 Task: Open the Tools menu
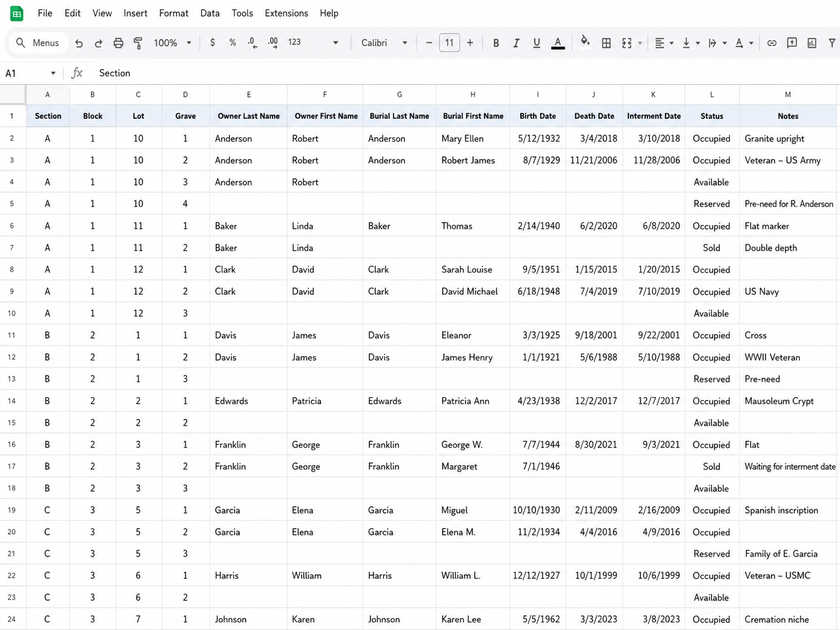(x=242, y=13)
